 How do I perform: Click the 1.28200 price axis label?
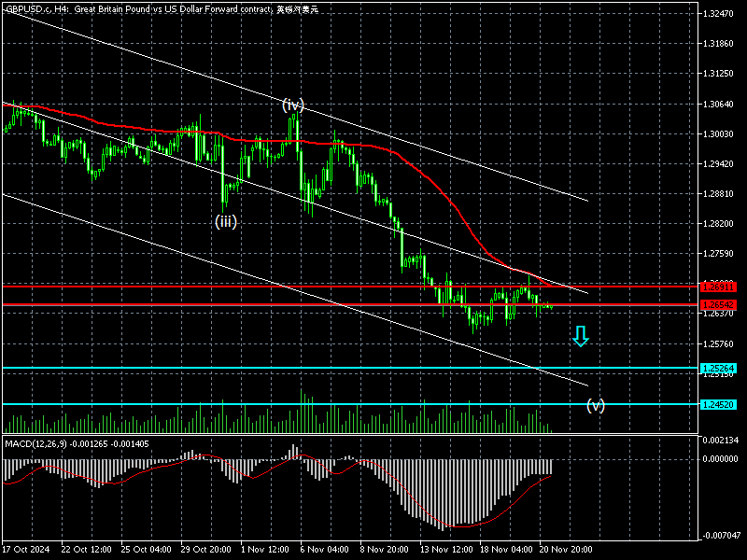(718, 224)
